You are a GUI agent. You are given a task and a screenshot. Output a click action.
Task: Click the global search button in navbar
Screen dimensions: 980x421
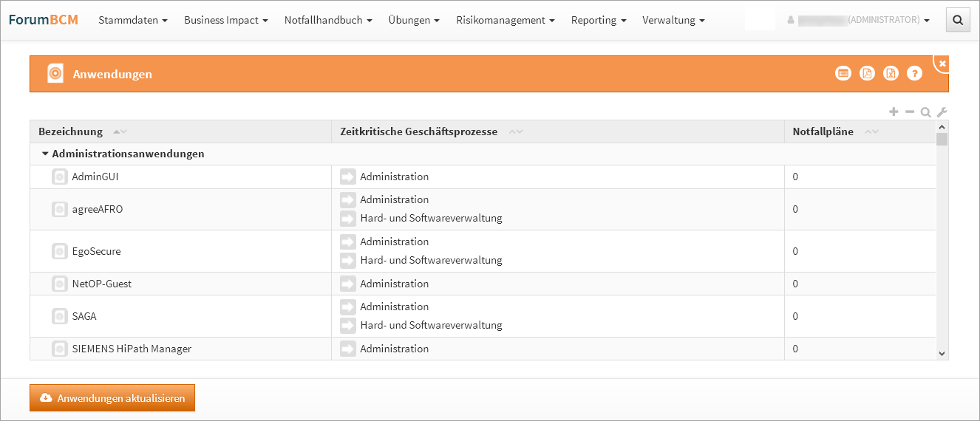pos(958,21)
